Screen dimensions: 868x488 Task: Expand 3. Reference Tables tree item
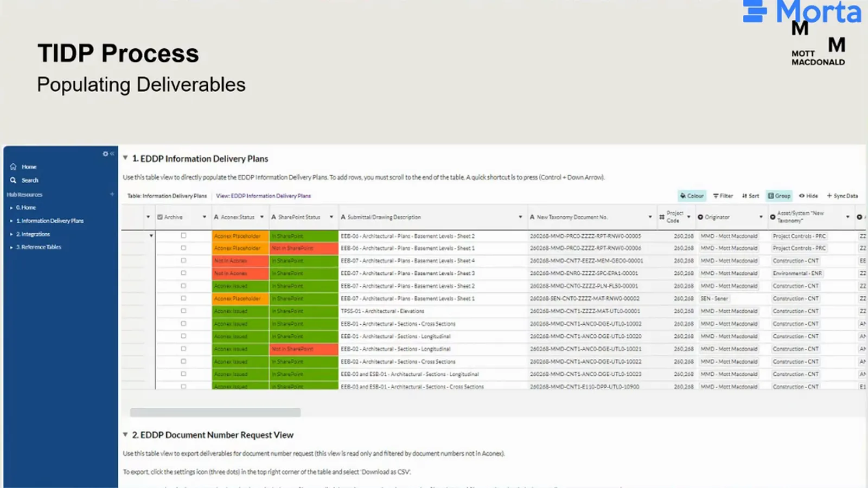[11, 247]
